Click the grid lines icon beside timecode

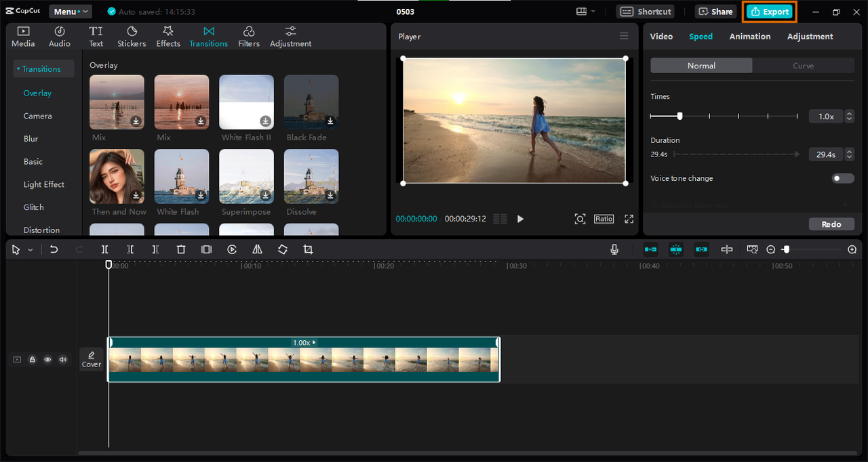point(500,219)
